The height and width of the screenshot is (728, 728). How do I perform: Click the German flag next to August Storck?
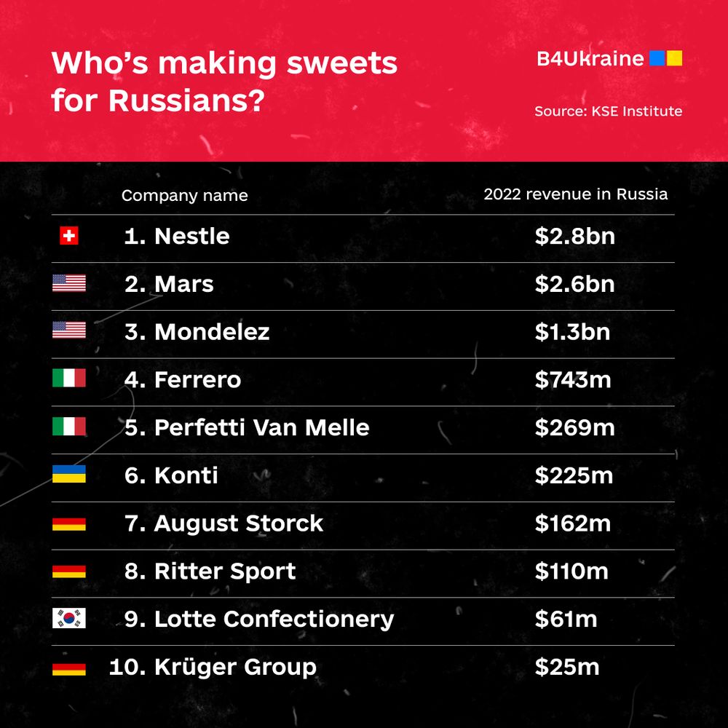pos(69,523)
